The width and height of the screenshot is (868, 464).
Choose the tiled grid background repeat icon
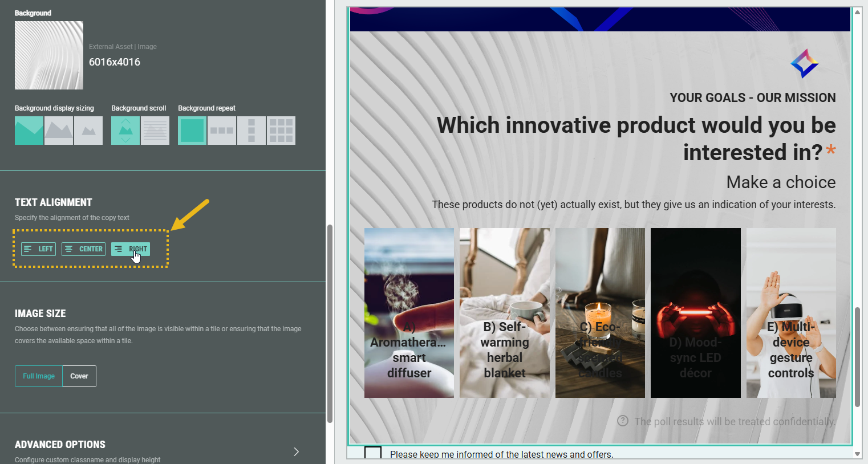(x=281, y=131)
